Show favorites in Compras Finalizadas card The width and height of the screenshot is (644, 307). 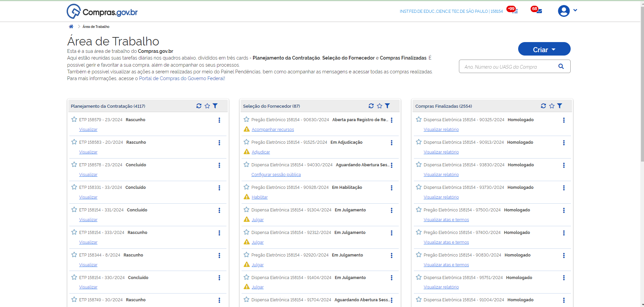[552, 106]
